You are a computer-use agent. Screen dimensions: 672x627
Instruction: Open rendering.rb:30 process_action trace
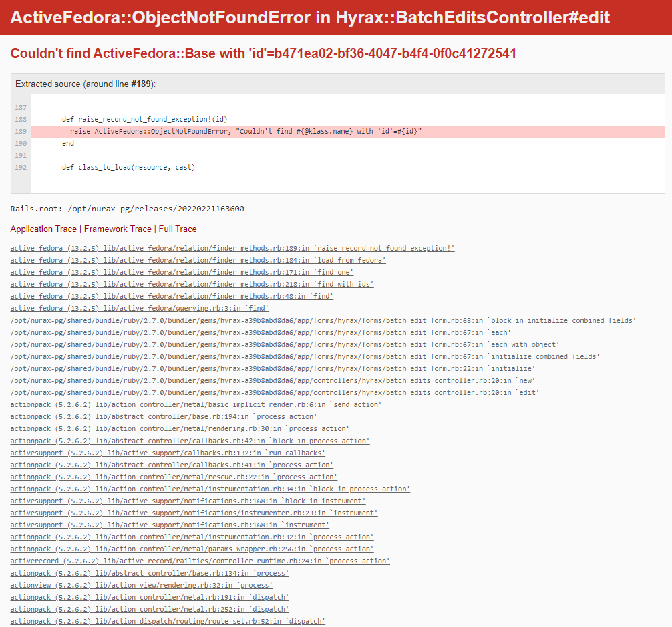coord(180,428)
